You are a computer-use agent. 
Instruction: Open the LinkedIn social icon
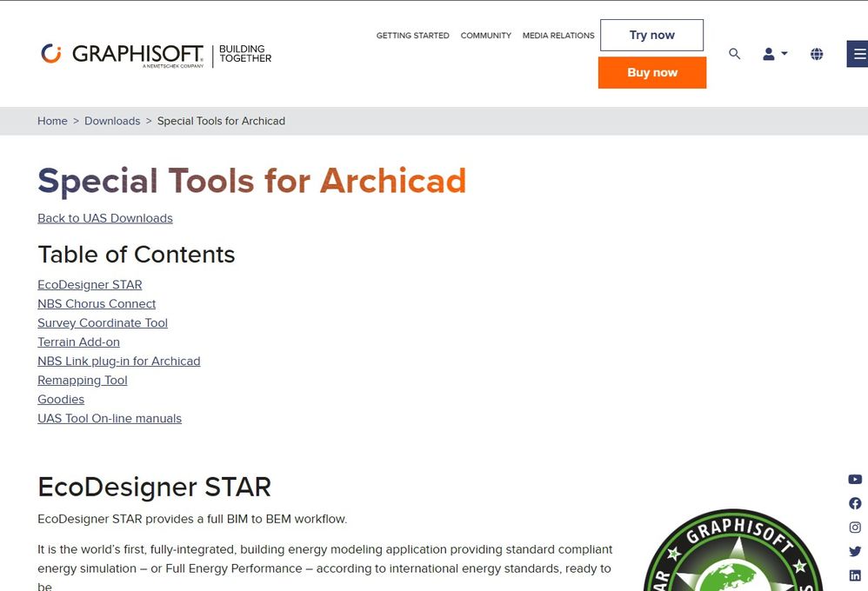click(855, 575)
